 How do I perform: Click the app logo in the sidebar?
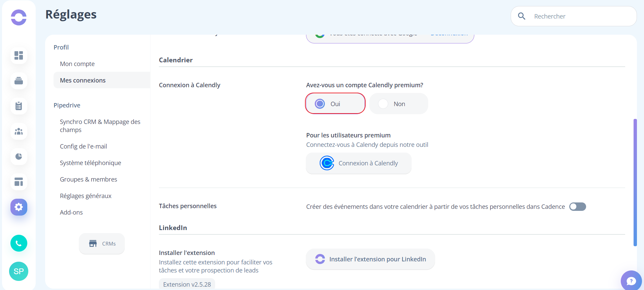click(19, 17)
